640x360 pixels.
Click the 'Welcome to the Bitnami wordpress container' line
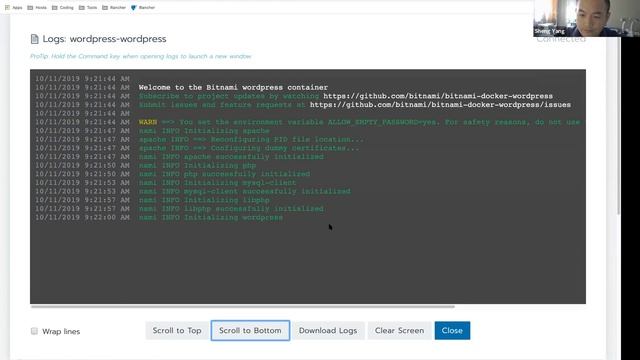click(233, 87)
